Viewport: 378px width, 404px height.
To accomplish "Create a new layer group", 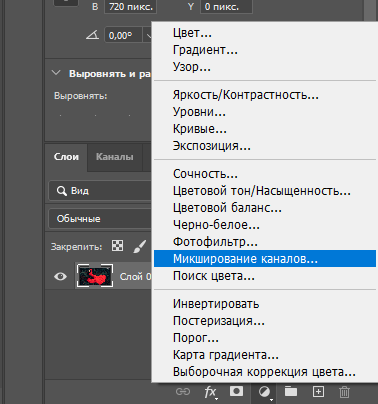I will [291, 391].
